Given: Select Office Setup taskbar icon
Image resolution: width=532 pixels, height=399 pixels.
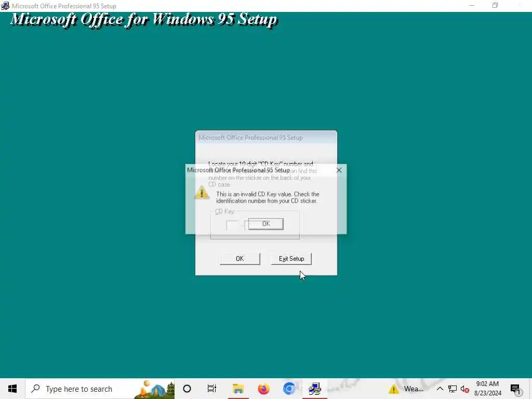Looking at the screenshot, I should click(314, 389).
